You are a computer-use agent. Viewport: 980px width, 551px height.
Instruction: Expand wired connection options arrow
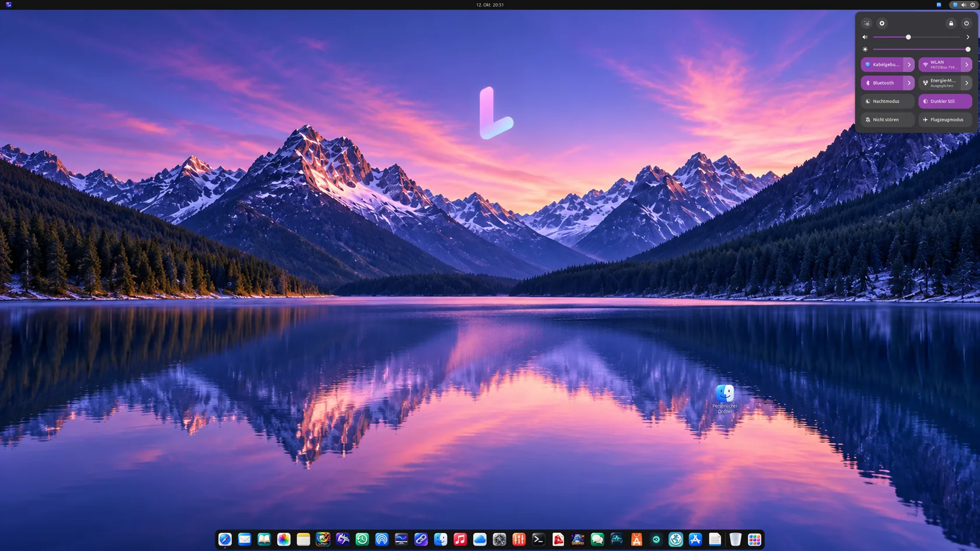(x=909, y=65)
